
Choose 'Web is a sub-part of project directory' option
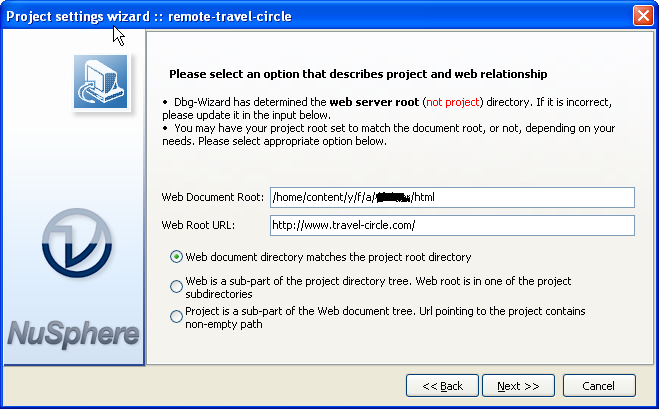[177, 287]
